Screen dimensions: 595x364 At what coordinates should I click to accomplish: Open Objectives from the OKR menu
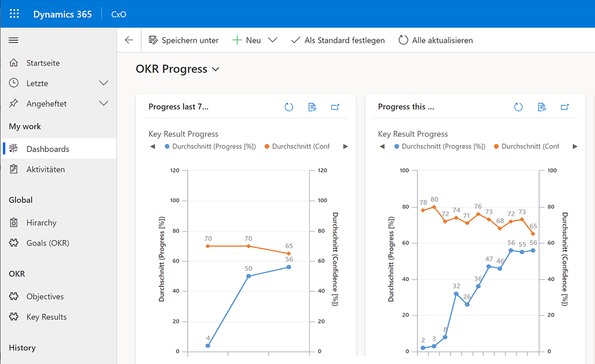(45, 296)
